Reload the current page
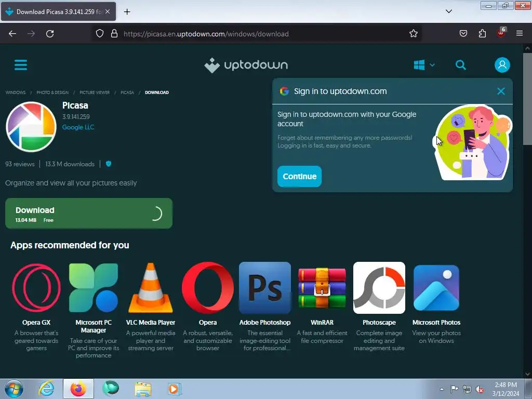 pos(50,34)
